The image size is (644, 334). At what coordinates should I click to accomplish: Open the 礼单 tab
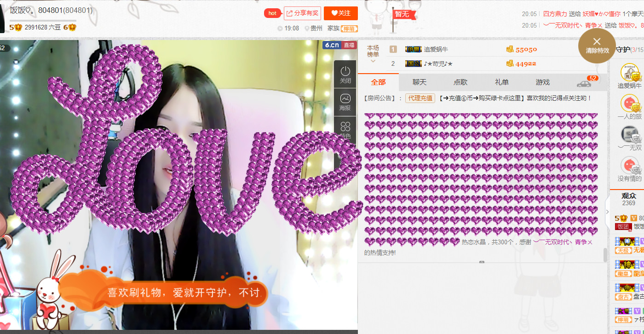coord(502,82)
